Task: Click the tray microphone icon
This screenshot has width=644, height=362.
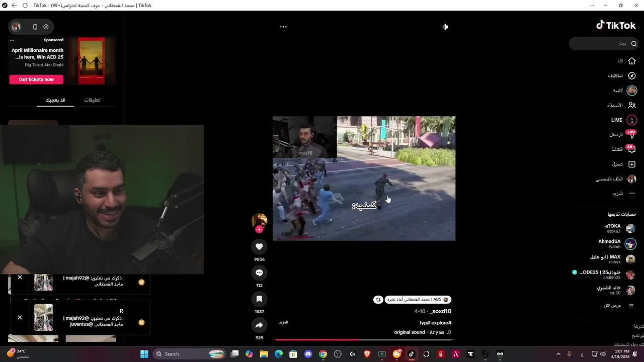Action: pyautogui.click(x=569, y=354)
